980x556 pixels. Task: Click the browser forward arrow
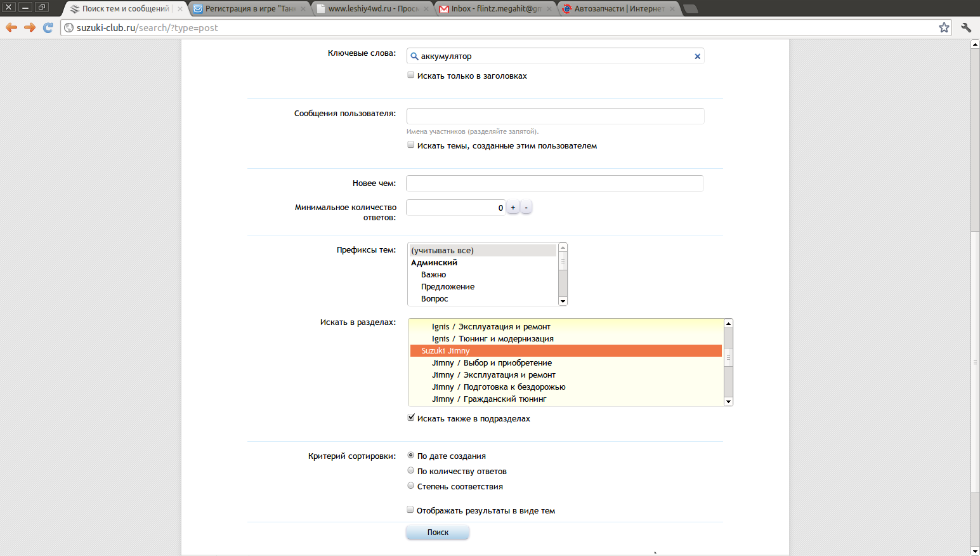coord(29,27)
